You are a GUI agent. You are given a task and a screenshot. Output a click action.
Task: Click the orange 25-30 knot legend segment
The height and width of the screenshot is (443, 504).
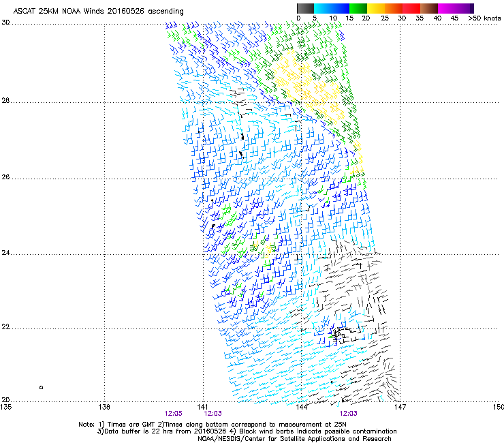click(394, 8)
